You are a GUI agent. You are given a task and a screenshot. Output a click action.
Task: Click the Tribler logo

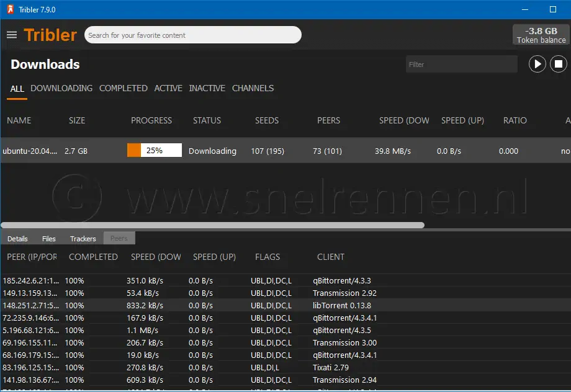(50, 35)
